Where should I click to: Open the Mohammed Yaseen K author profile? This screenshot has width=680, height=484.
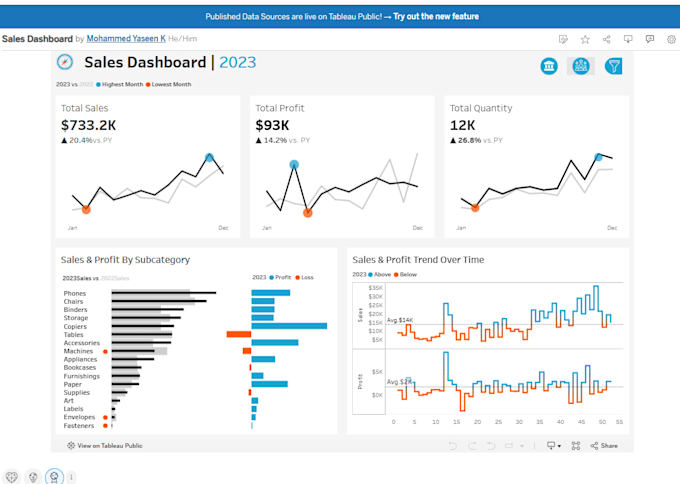126,39
